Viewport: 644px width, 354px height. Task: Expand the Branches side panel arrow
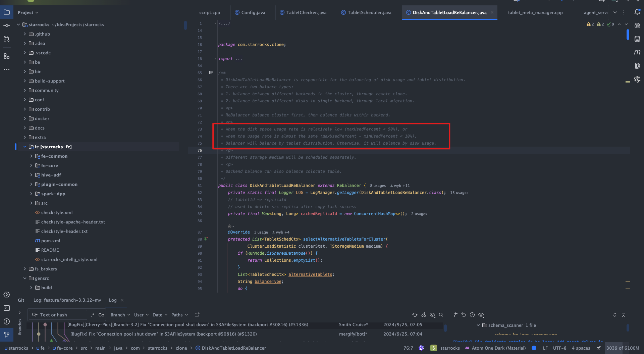[20, 313]
